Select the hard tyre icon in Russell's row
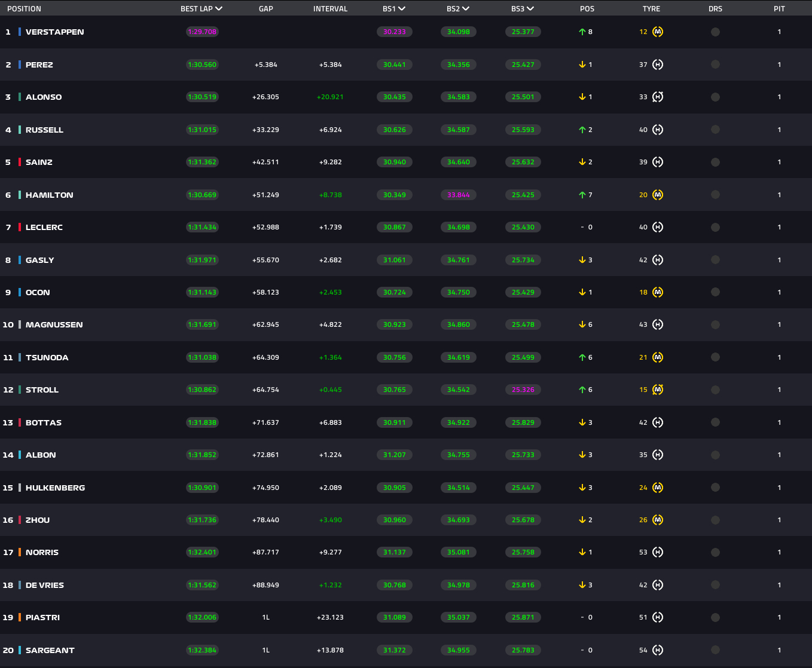This screenshot has height=668, width=812. (658, 130)
